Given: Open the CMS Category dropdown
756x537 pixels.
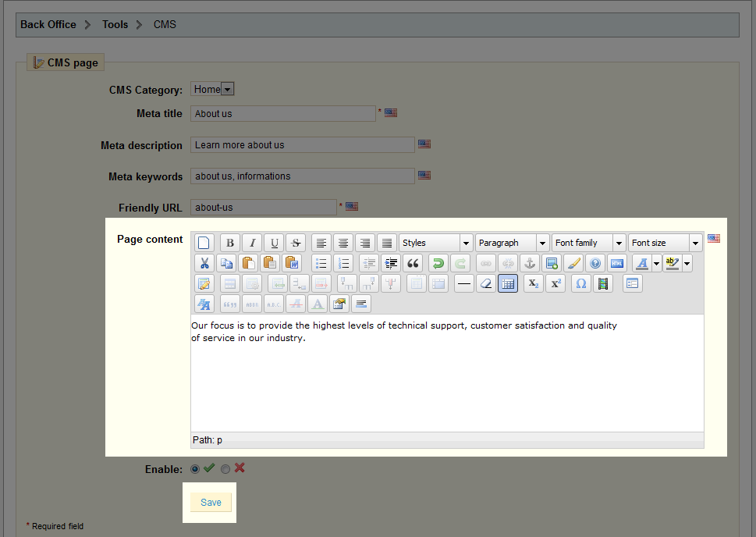Looking at the screenshot, I should pyautogui.click(x=227, y=90).
